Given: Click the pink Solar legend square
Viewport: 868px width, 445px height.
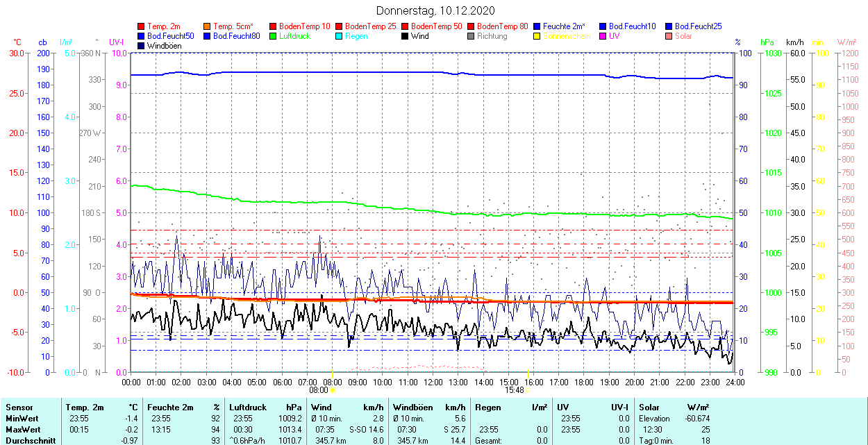Looking at the screenshot, I should tap(669, 36).
